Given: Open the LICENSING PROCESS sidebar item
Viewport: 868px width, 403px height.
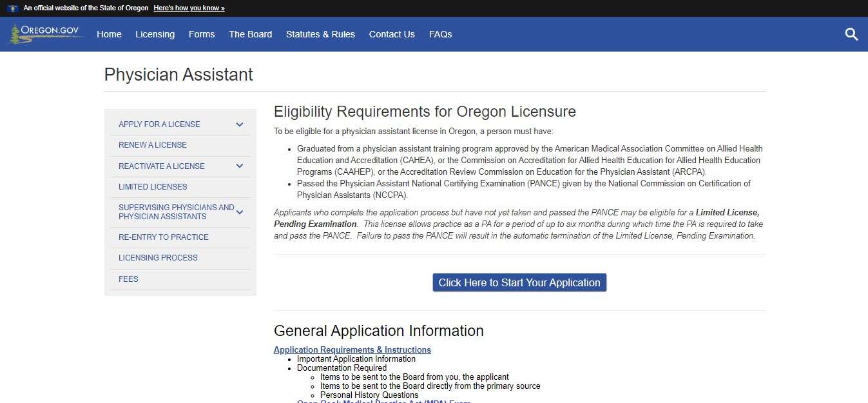Looking at the screenshot, I should click(158, 258).
